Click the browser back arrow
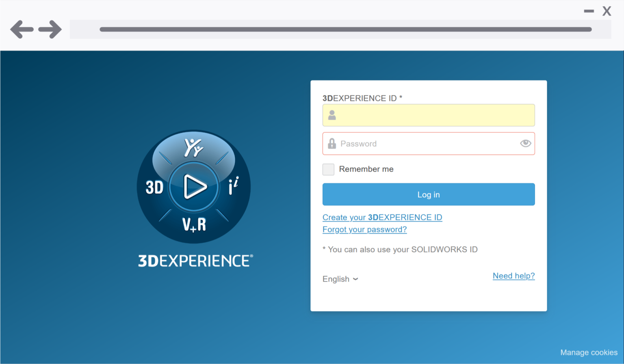 point(21,29)
